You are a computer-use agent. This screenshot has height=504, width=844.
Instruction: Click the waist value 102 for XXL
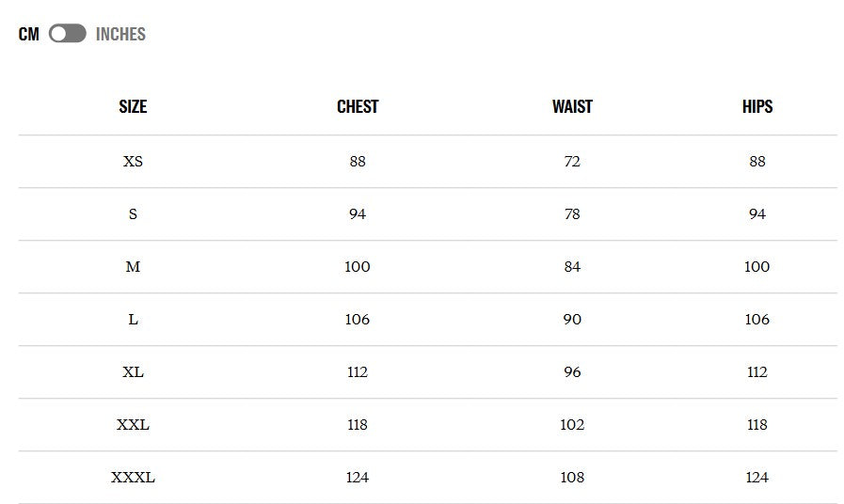pos(572,425)
